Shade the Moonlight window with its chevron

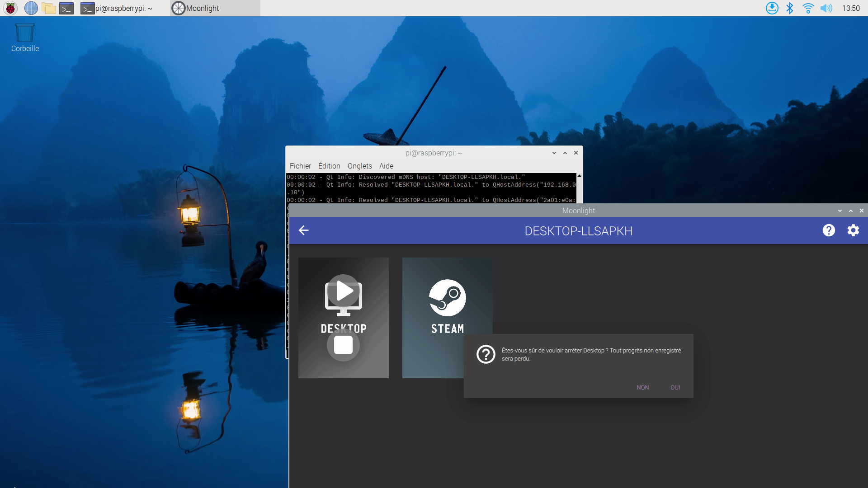(840, 211)
